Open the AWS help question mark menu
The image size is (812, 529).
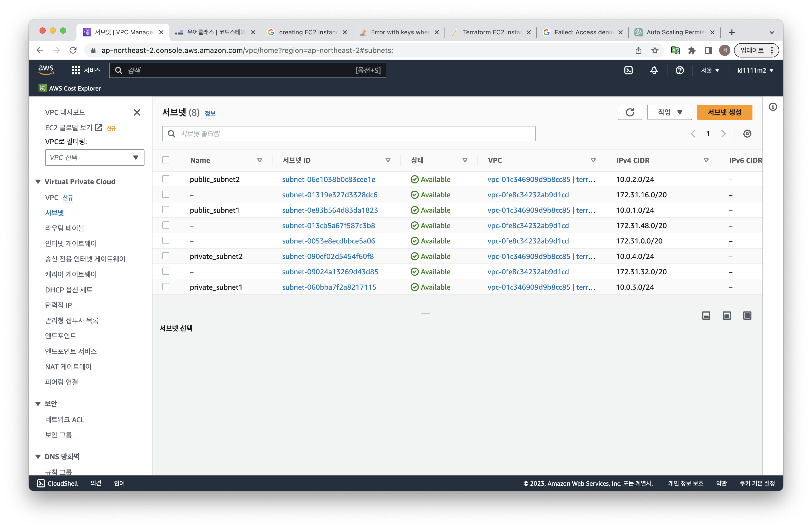coord(679,70)
